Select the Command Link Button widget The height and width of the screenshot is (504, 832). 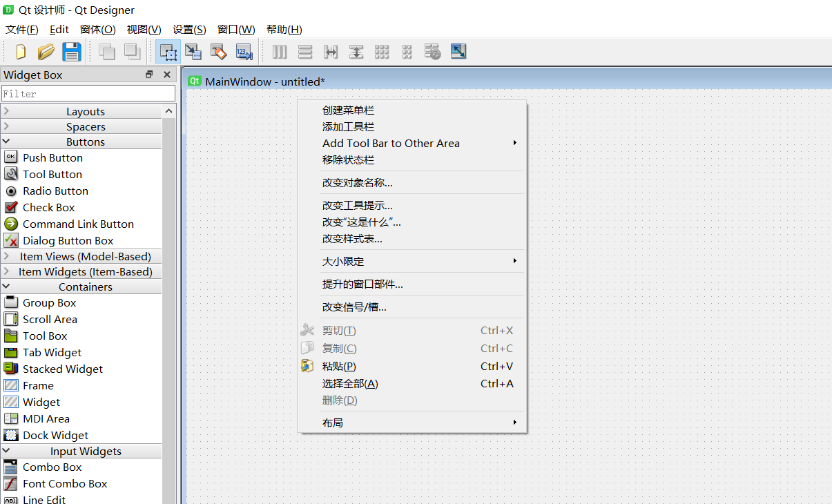pos(78,224)
